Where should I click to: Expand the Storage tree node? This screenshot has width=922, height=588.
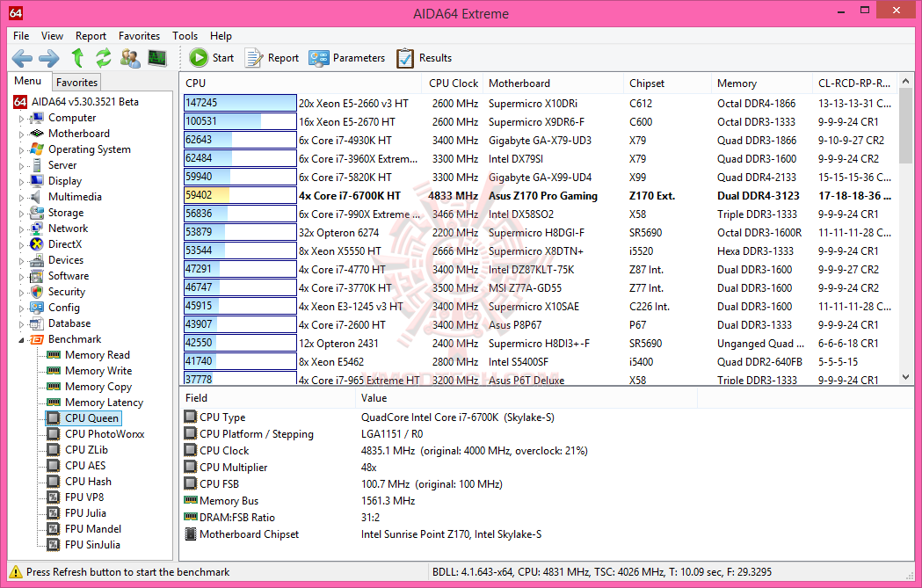22,214
